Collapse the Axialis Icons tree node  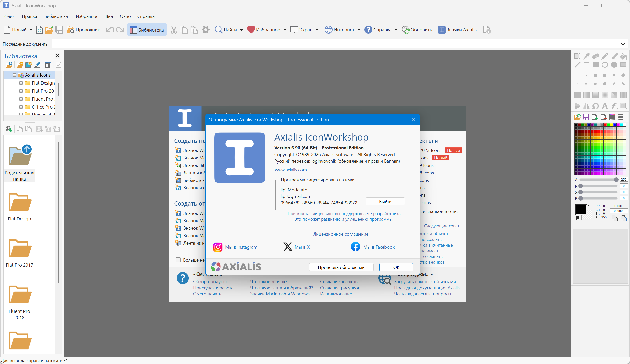(x=14, y=75)
